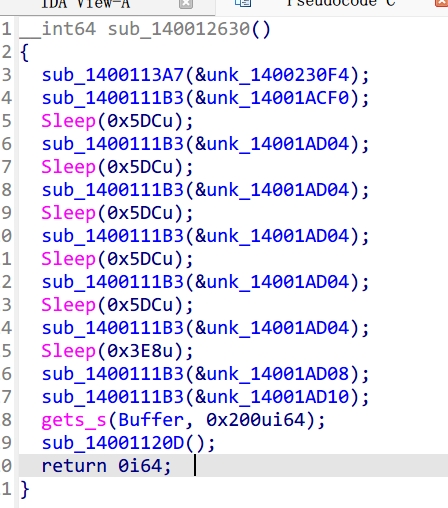Click the first Sleep call below unk_14001ACF0

[x=68, y=121]
